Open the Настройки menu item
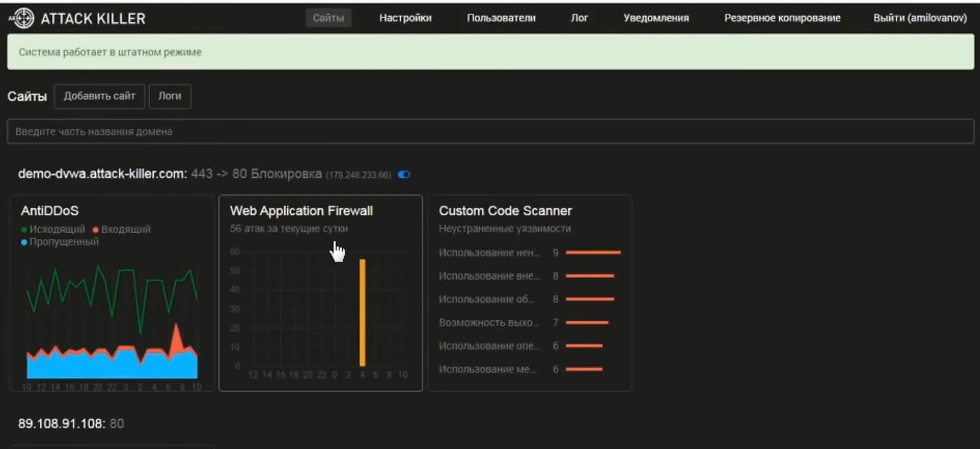 pyautogui.click(x=405, y=18)
